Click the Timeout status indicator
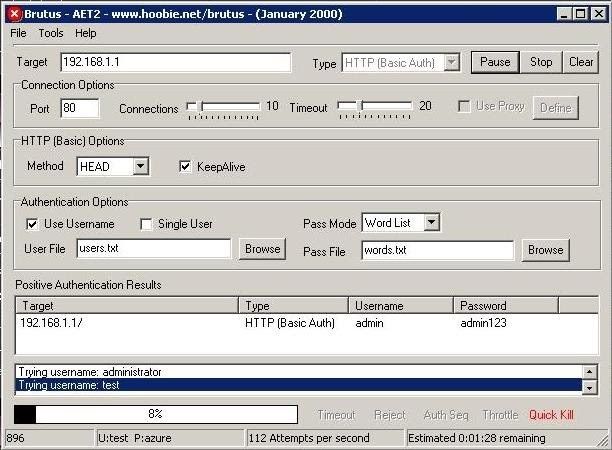 pyautogui.click(x=336, y=415)
